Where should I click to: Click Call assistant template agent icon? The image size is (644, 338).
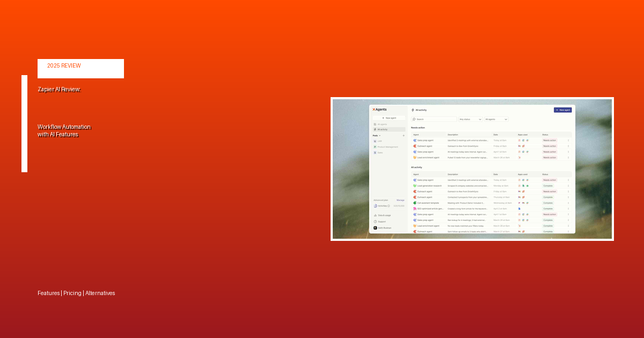(x=415, y=203)
